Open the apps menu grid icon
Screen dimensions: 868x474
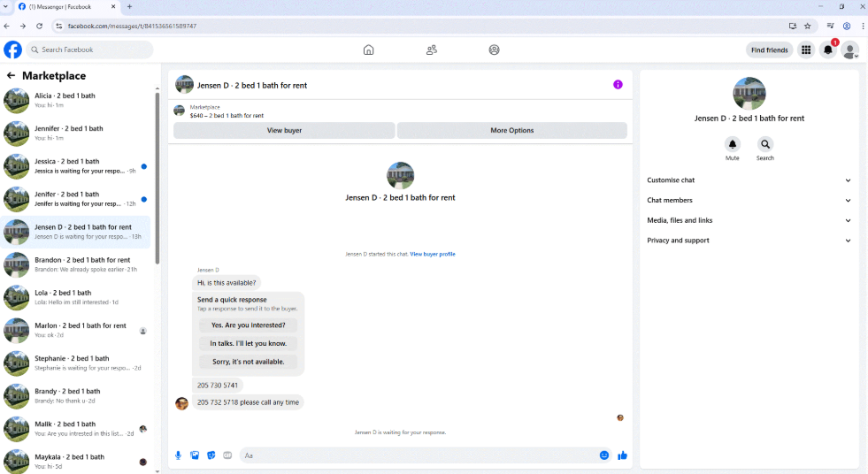point(806,50)
